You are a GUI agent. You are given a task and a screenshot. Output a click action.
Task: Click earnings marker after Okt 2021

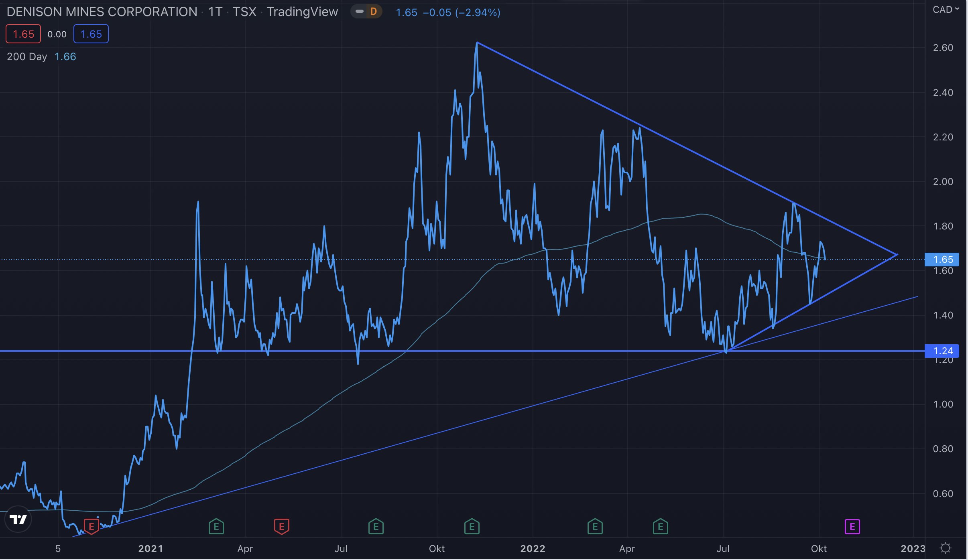pyautogui.click(x=472, y=526)
